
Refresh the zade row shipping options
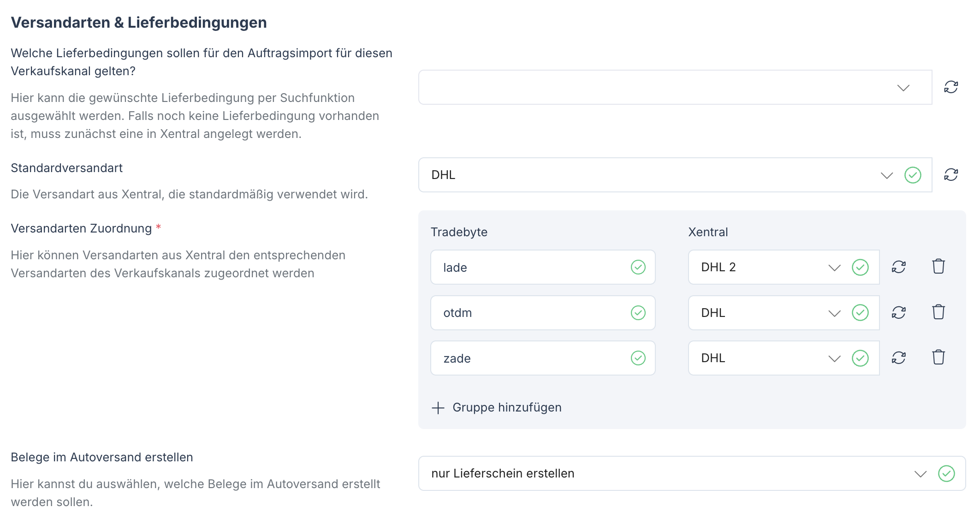899,358
